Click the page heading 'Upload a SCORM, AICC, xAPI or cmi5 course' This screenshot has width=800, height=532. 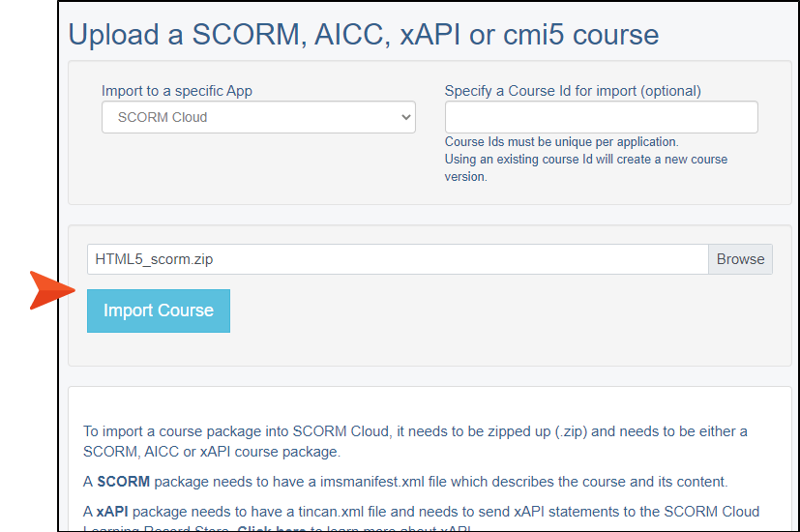(x=364, y=35)
